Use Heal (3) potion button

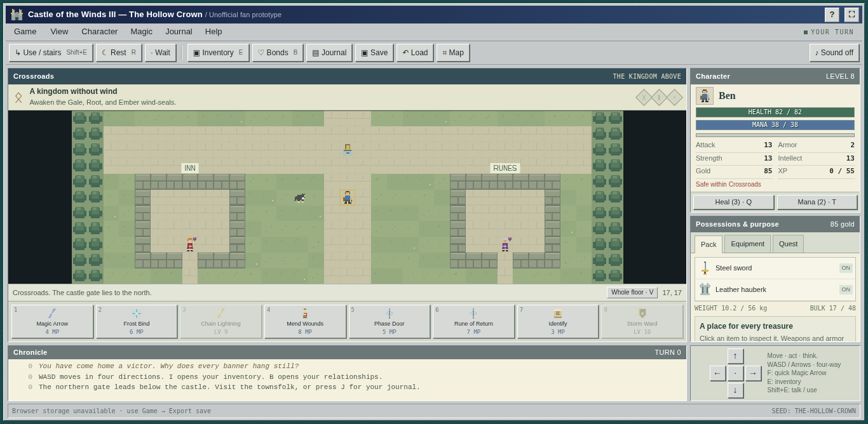733,202
